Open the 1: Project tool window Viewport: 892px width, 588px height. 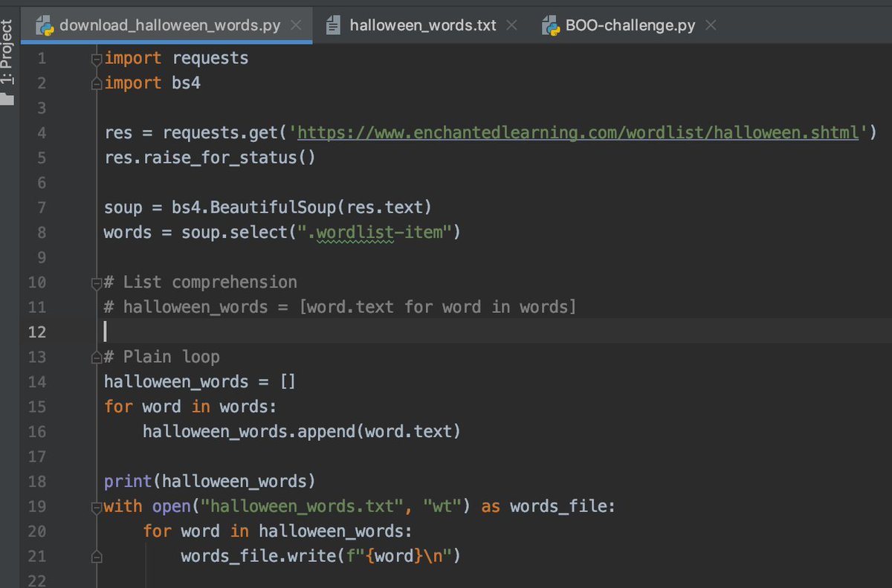pyautogui.click(x=9, y=41)
